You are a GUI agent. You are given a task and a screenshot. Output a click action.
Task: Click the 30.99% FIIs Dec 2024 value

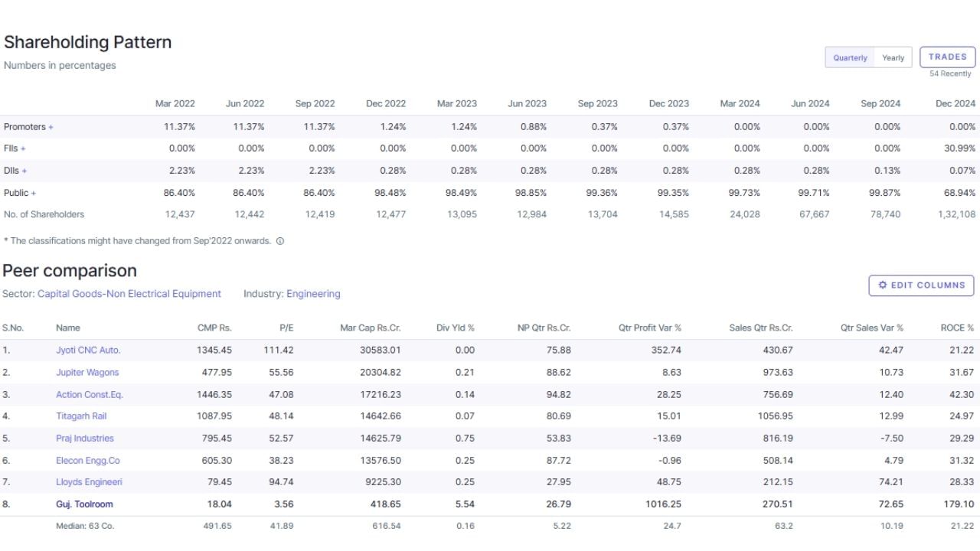click(960, 148)
